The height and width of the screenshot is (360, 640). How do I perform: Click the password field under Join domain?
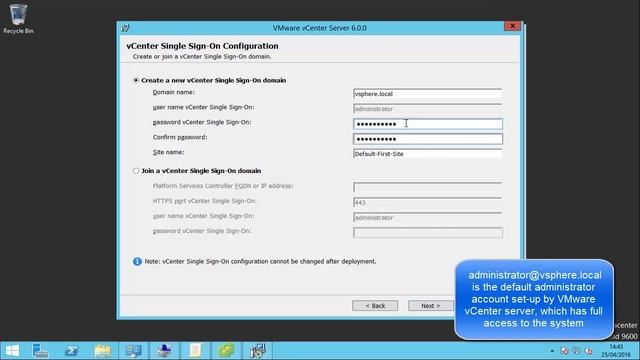click(428, 233)
